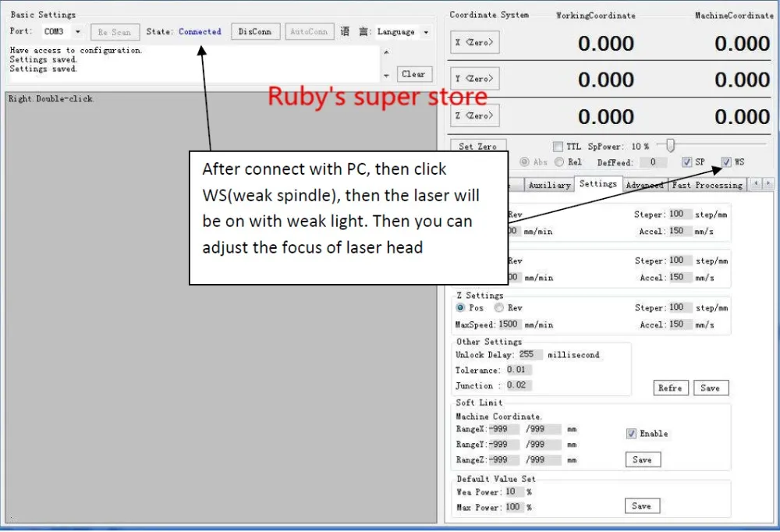Zero the Y axis
Viewport: 780px width, 532px height.
[474, 79]
